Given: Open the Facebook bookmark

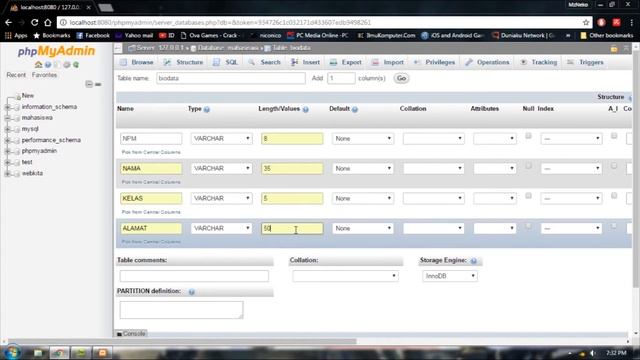Looking at the screenshot, I should (x=93, y=36).
